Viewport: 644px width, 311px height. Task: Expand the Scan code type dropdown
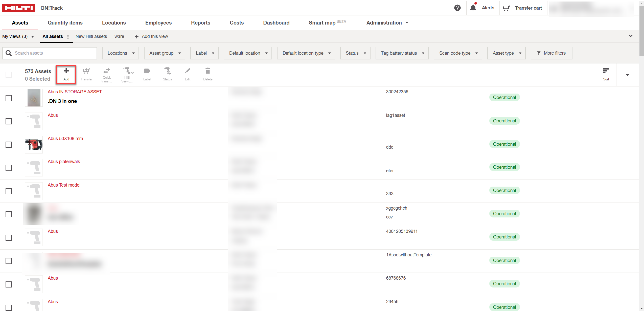pyautogui.click(x=458, y=53)
